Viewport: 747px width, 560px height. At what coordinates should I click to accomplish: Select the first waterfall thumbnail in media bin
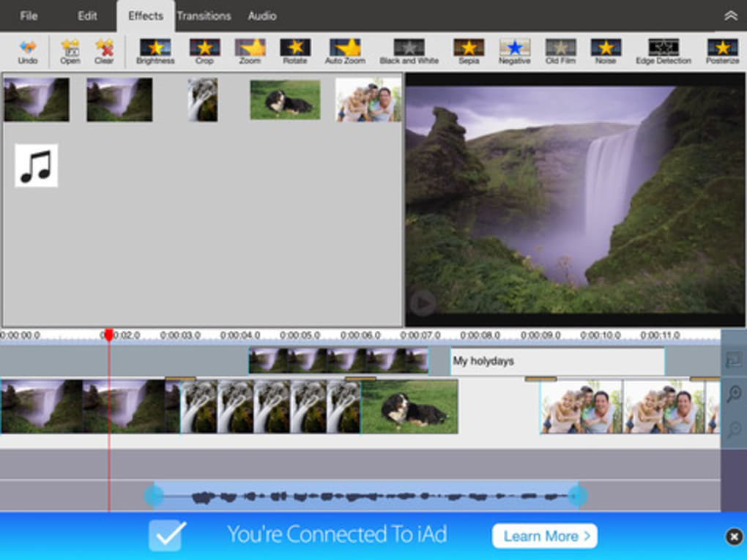[x=36, y=100]
